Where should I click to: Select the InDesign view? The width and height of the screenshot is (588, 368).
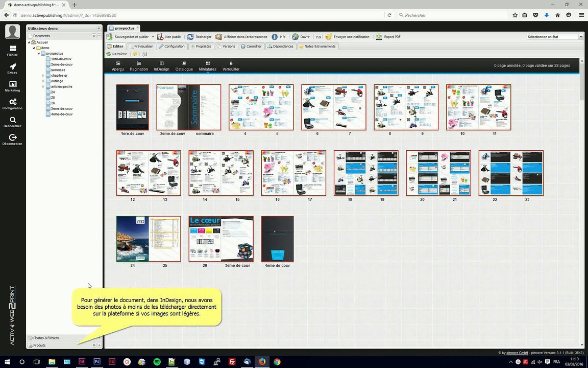pos(162,66)
